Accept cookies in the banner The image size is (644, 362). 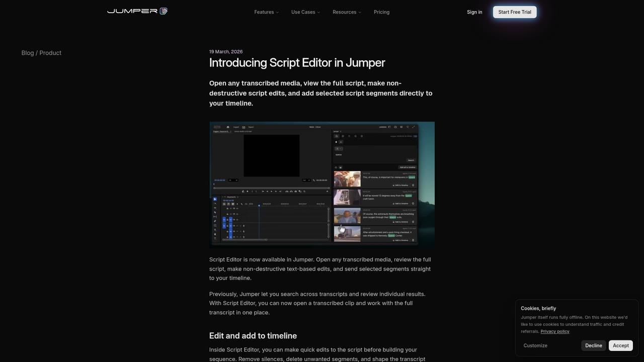click(x=621, y=345)
